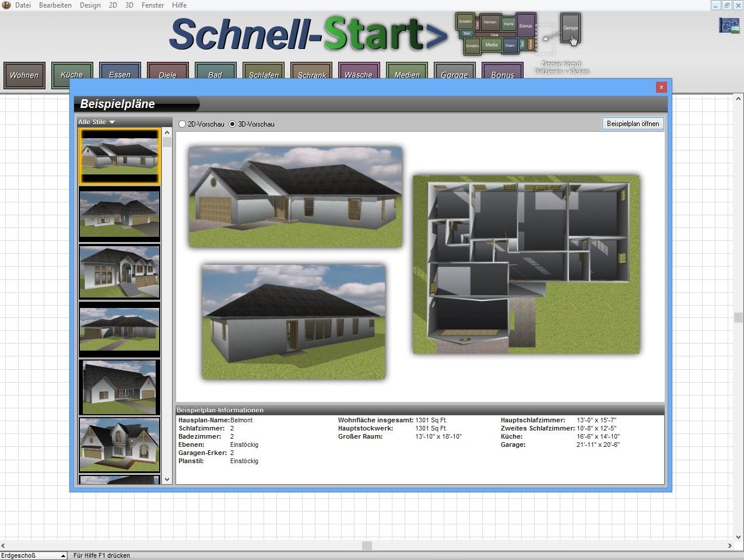This screenshot has height=560, width=744.
Task: Click Beispielplan öffnen button
Action: point(633,124)
